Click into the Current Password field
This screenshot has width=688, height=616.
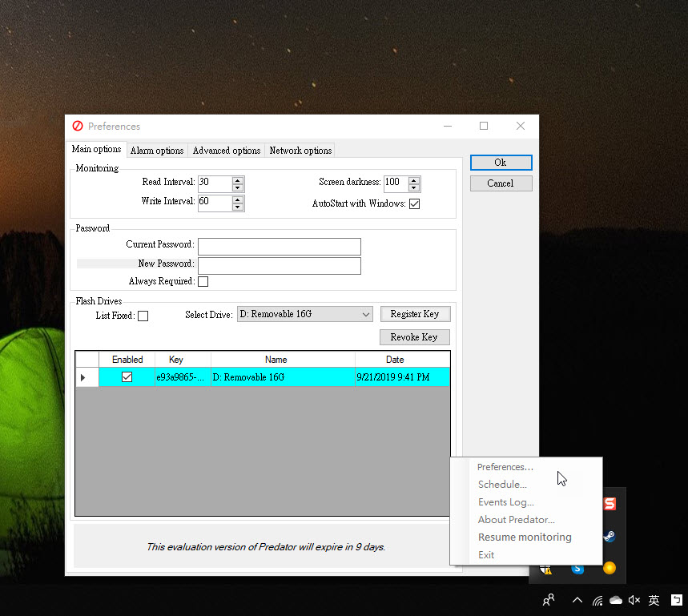(279, 246)
